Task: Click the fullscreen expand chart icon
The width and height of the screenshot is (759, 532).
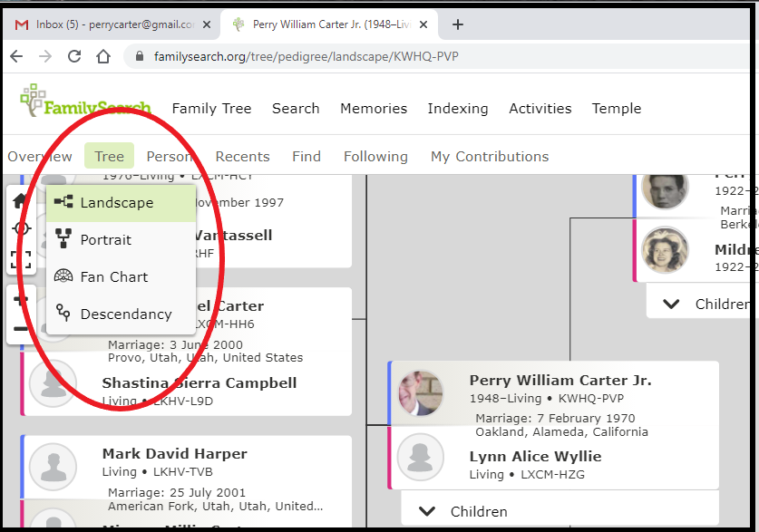Action: (21, 257)
